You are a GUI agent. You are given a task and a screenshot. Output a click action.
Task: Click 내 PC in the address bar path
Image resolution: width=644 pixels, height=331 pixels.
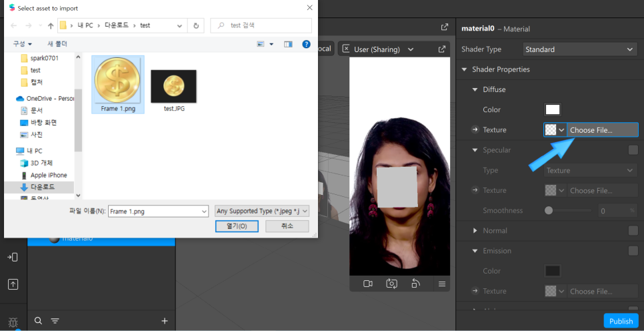click(85, 25)
